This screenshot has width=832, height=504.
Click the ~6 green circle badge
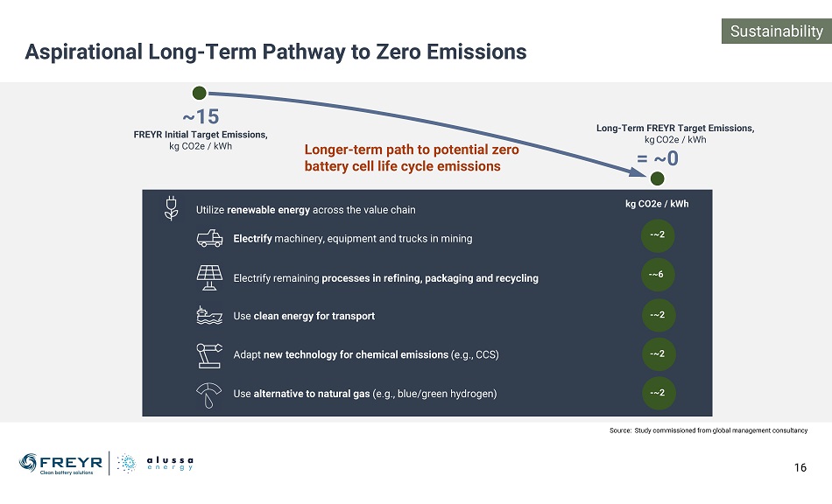pos(658,275)
